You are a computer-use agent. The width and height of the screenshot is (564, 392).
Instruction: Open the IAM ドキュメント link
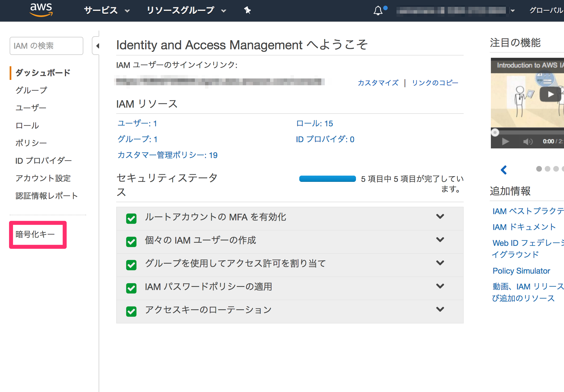pyautogui.click(x=524, y=227)
